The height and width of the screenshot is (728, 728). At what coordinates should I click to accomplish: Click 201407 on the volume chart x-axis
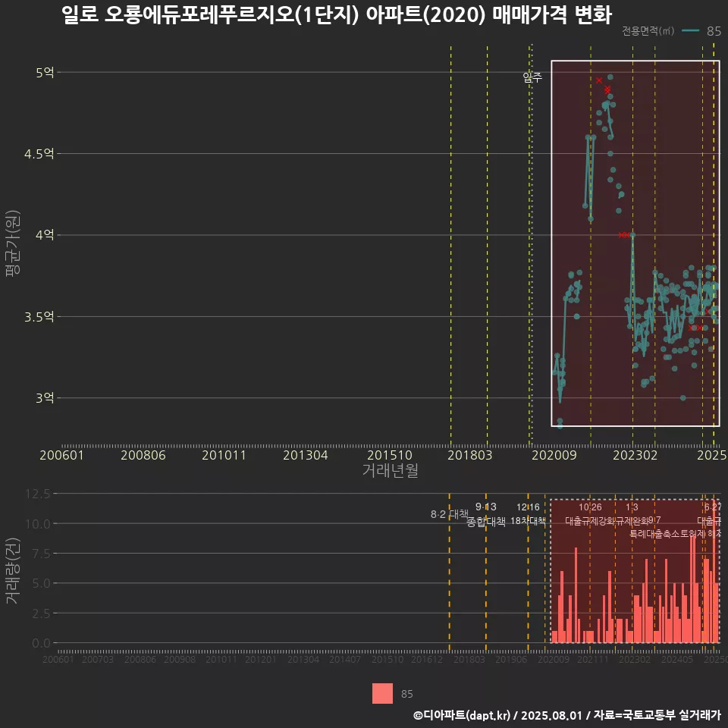click(x=344, y=659)
